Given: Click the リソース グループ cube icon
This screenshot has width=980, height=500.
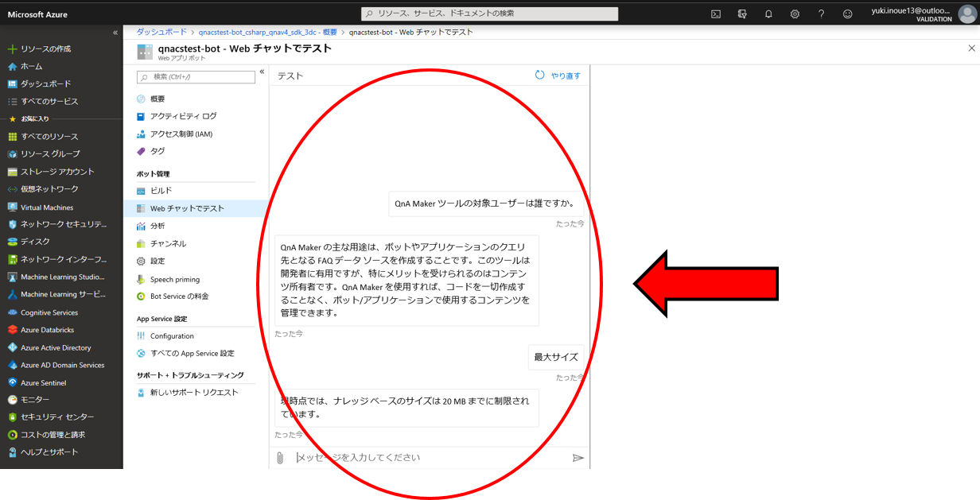Looking at the screenshot, I should point(12,154).
